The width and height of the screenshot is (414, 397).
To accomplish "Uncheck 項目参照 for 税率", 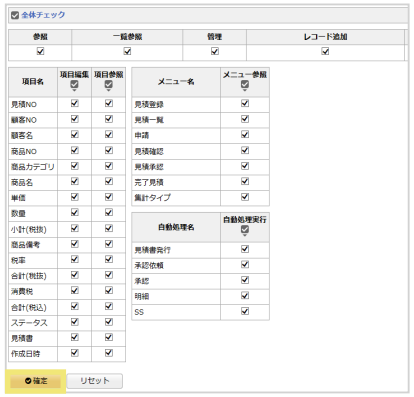I will coord(109,259).
